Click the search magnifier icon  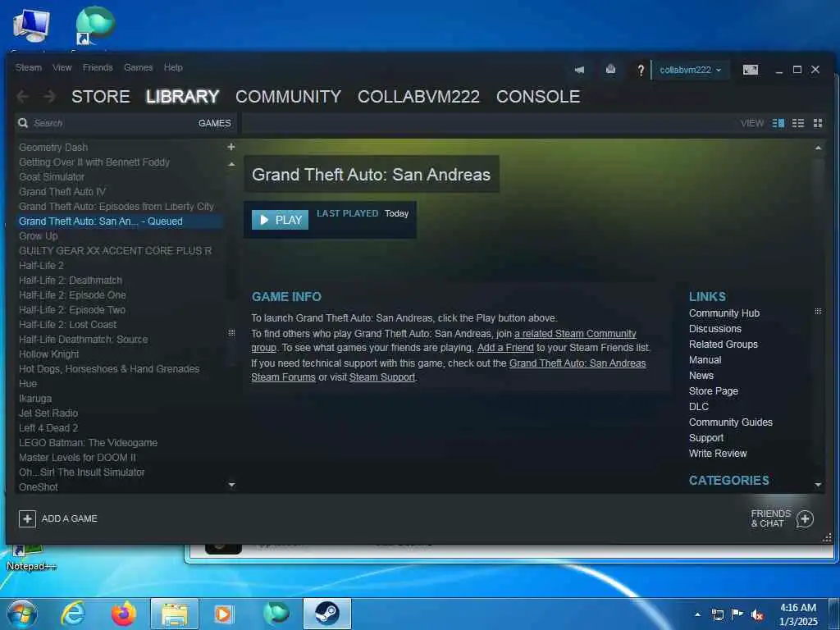[23, 123]
